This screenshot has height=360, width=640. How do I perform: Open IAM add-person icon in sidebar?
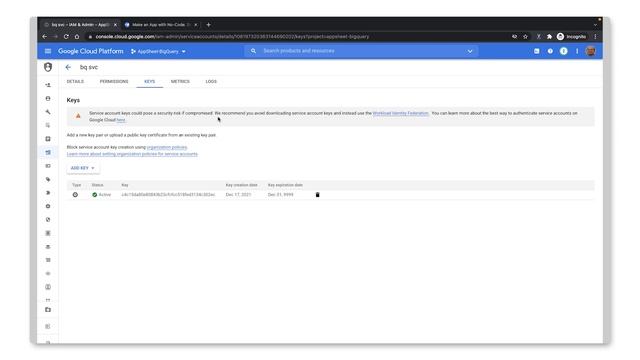[x=48, y=85]
